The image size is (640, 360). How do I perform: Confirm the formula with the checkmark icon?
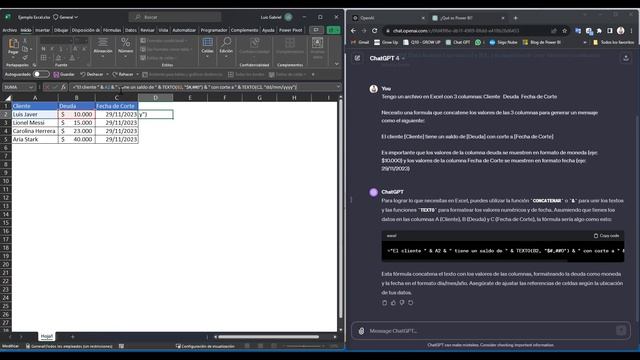pyautogui.click(x=55, y=87)
